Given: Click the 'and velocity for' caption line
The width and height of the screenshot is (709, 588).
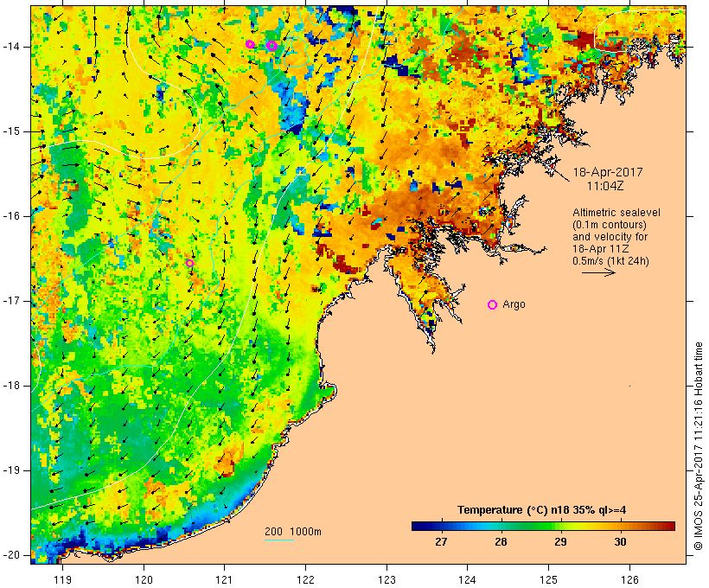Looking at the screenshot, I should pyautogui.click(x=610, y=237).
